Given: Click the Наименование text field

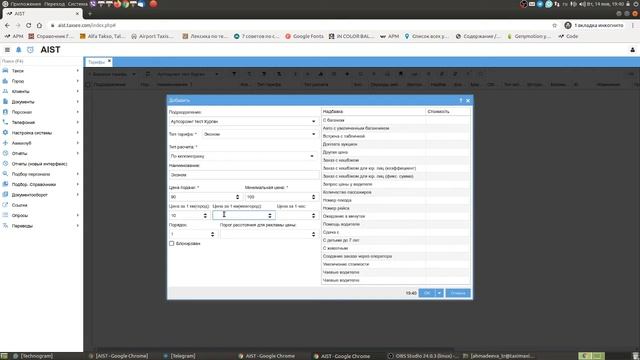Looking at the screenshot, I should tap(244, 175).
